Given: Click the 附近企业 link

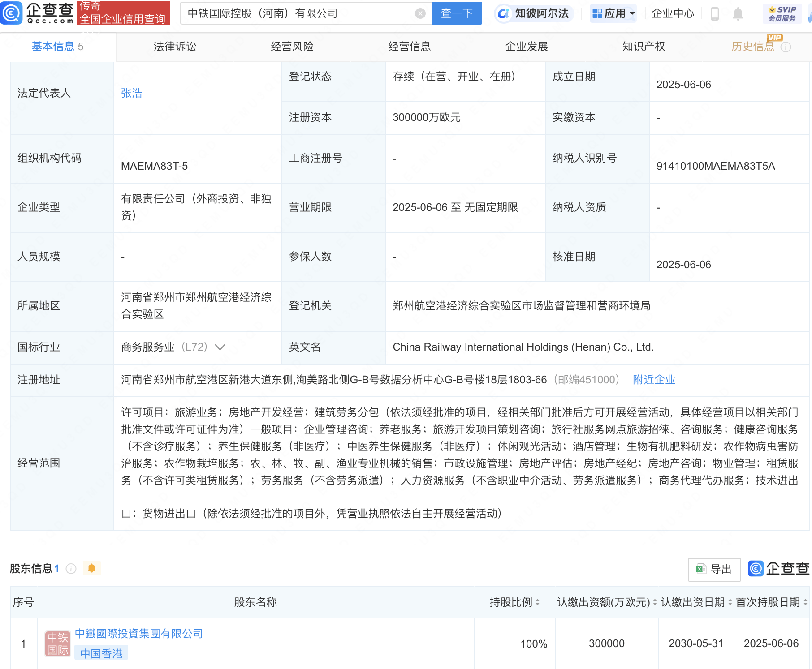Looking at the screenshot, I should click(x=654, y=380).
